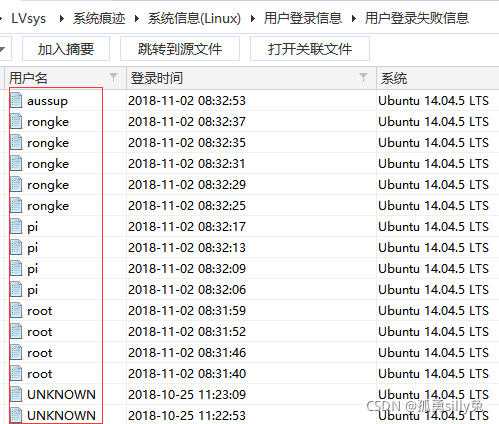Image resolution: width=499 pixels, height=424 pixels.
Task: Open the dropdown arrow left of 加入摘要
Action: [x=3, y=49]
